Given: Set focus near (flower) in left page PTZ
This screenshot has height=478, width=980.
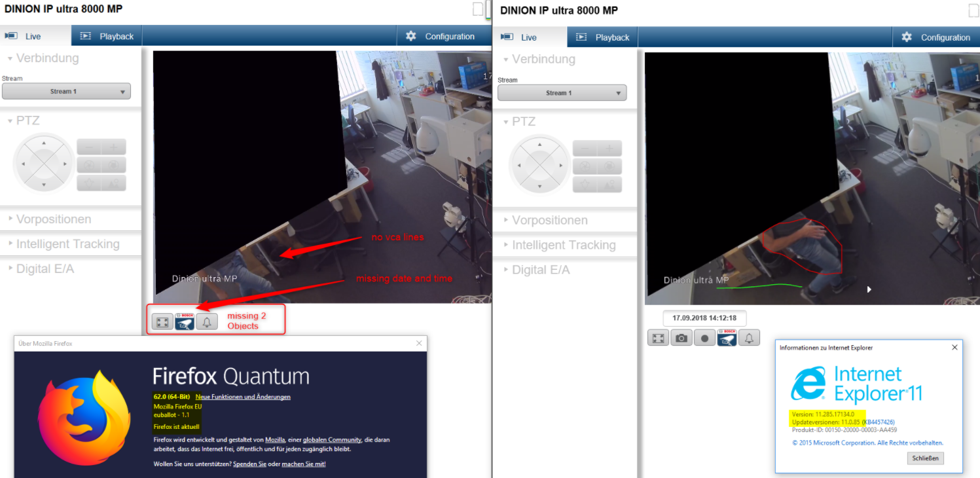Looking at the screenshot, I should [x=89, y=183].
